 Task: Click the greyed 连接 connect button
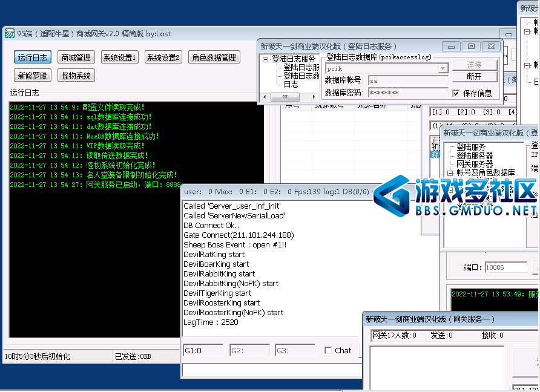pos(475,65)
